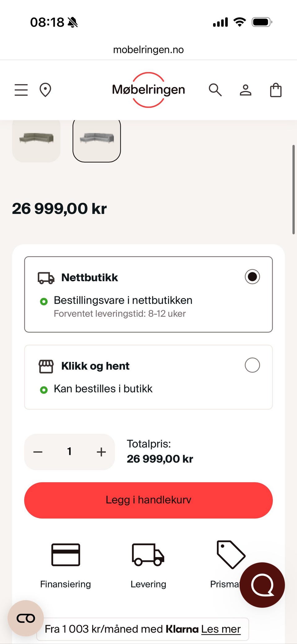The image size is (297, 644).
Task: Open the shopping bag cart icon
Action: pos(276,90)
